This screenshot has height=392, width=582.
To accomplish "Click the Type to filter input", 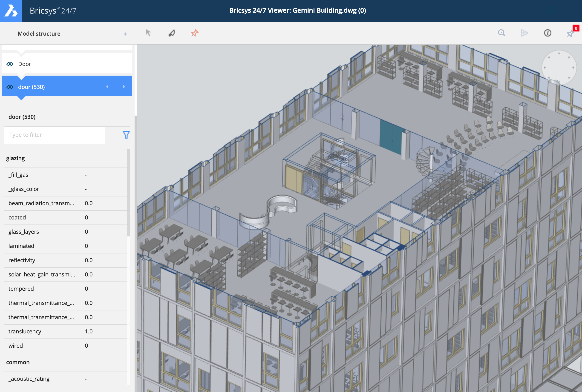I will (54, 135).
